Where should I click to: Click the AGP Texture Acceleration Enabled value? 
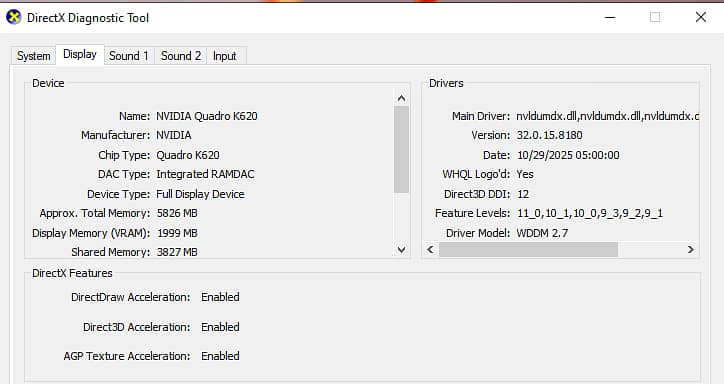pyautogui.click(x=220, y=356)
